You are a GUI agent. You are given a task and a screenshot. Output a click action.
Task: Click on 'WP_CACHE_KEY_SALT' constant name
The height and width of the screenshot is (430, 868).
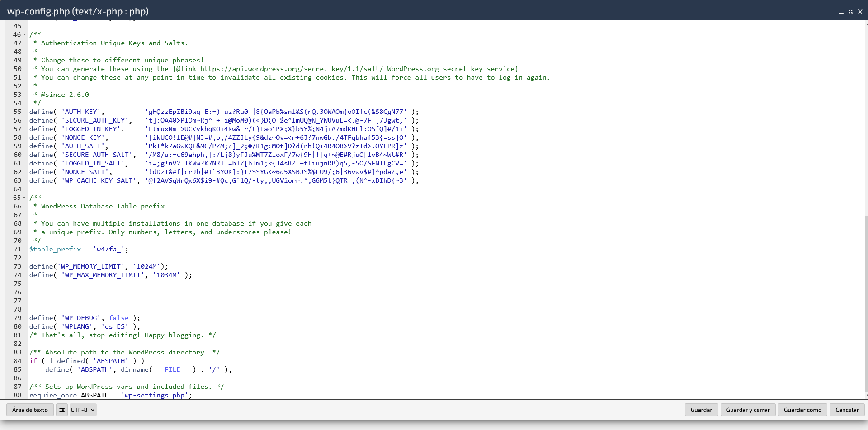(x=99, y=181)
